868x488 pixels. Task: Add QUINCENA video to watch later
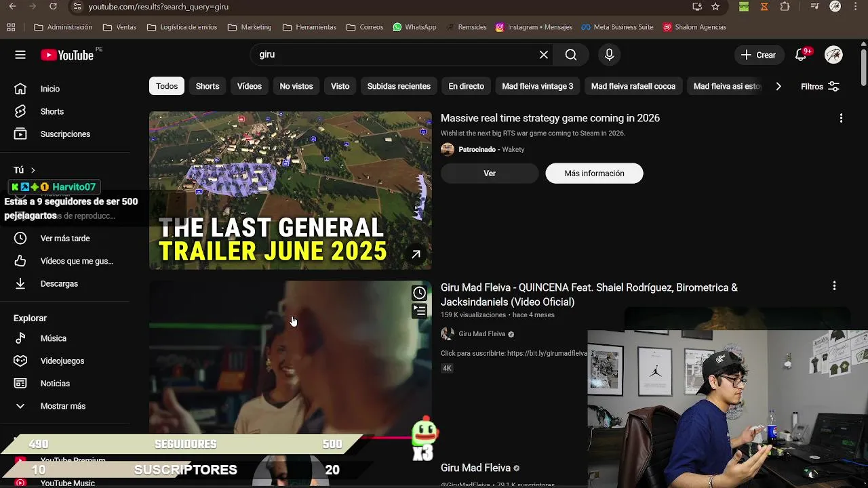tap(420, 293)
